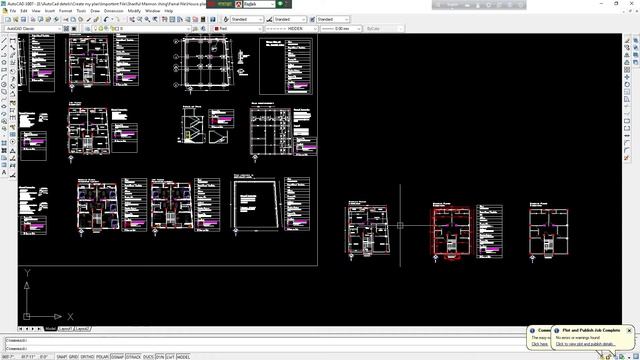Click the MODEL button in status bar
This screenshot has width=640, height=360.
click(183, 357)
